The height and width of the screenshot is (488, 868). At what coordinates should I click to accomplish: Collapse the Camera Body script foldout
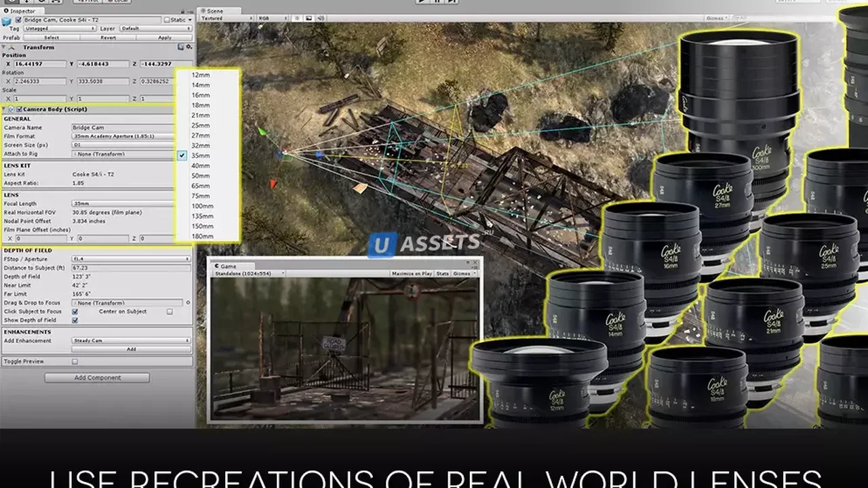point(5,109)
